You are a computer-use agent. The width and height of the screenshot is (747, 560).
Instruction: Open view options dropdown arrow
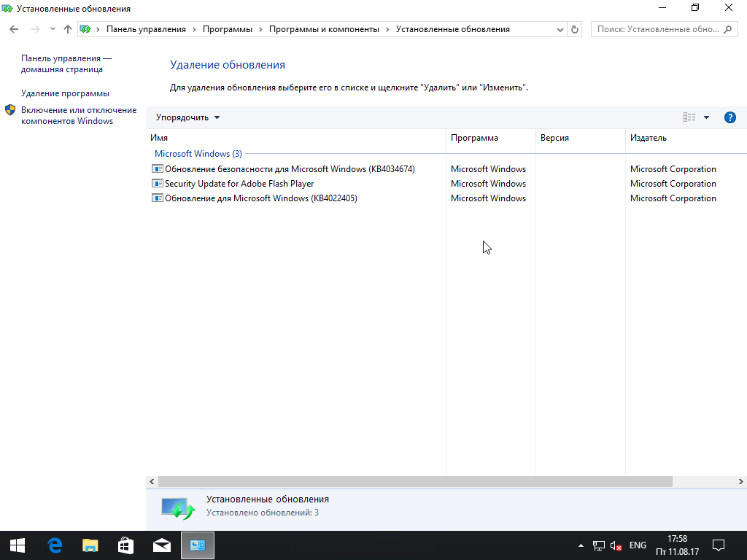coord(706,117)
